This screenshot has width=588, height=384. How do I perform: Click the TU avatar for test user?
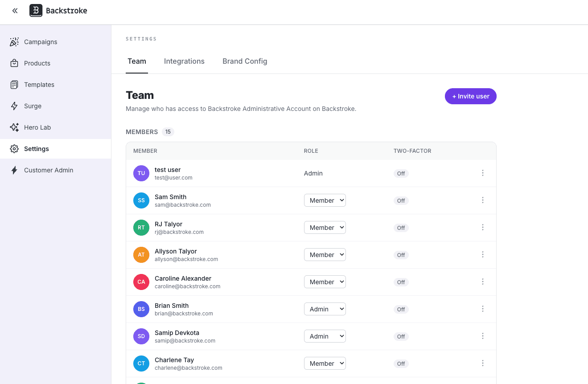pyautogui.click(x=141, y=173)
